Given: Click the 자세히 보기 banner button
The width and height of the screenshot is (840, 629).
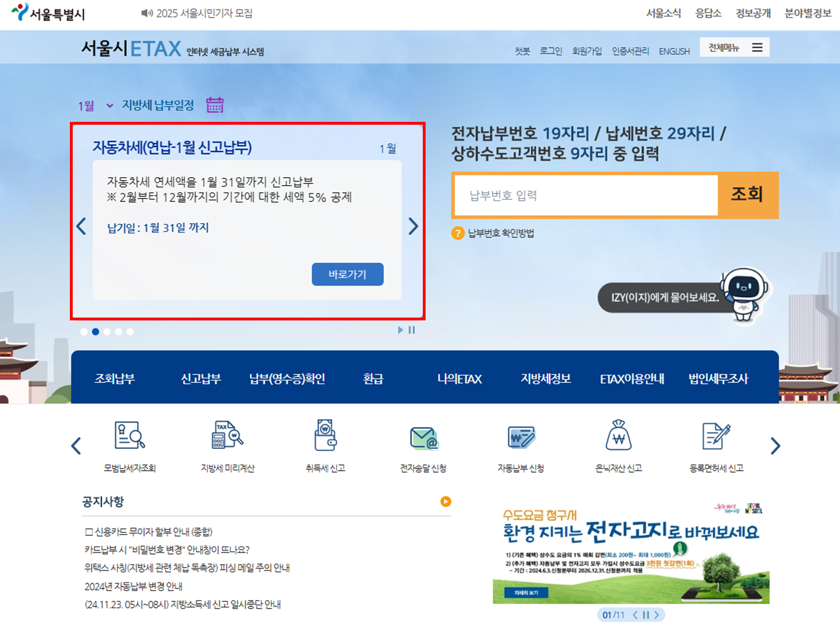Looking at the screenshot, I should (526, 593).
